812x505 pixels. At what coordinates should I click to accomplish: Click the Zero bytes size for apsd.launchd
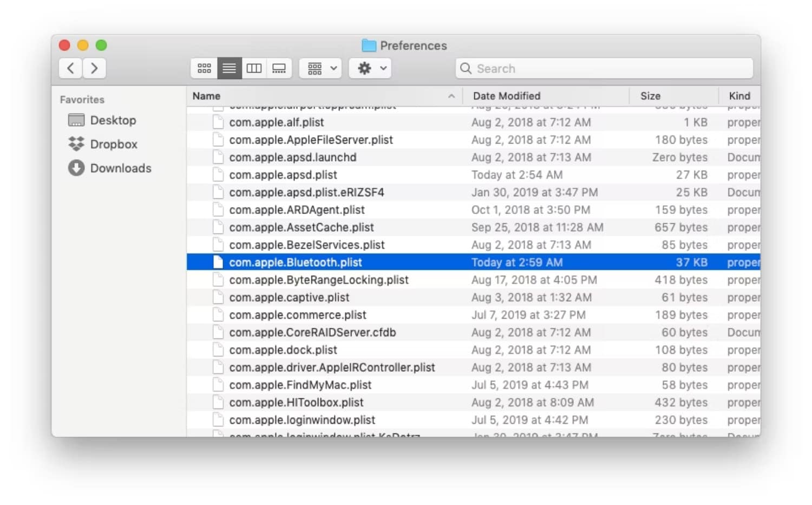(x=680, y=157)
